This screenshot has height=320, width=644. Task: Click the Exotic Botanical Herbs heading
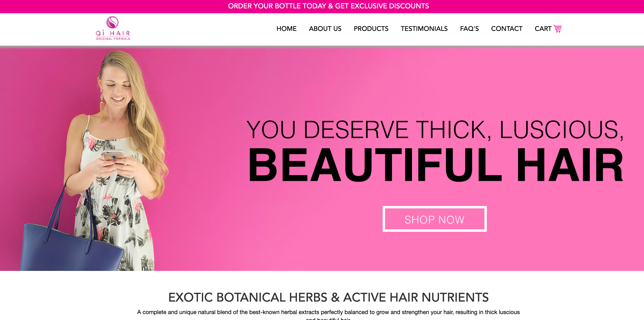click(x=328, y=297)
